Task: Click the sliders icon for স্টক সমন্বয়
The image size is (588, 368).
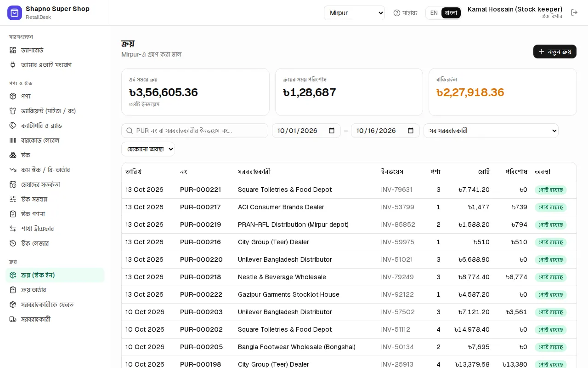Action: click(x=13, y=199)
